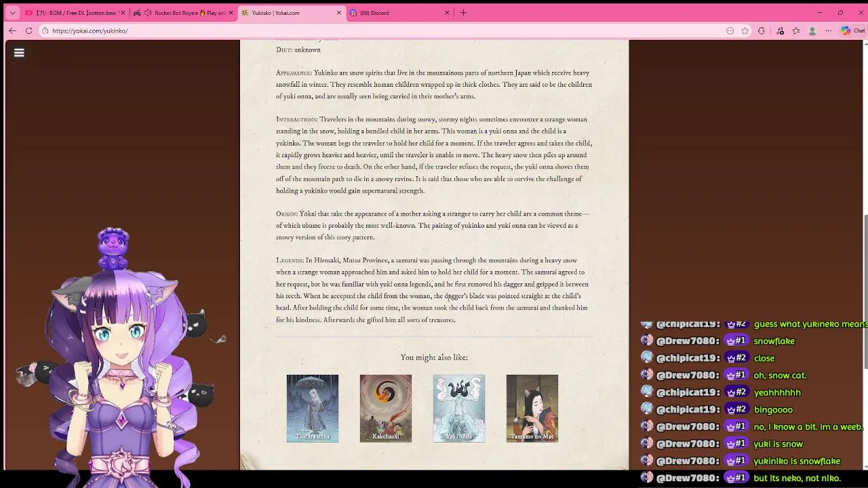Click chat message 'oh, snow cat.'
Image resolution: width=868 pixels, height=488 pixels.
(780, 375)
